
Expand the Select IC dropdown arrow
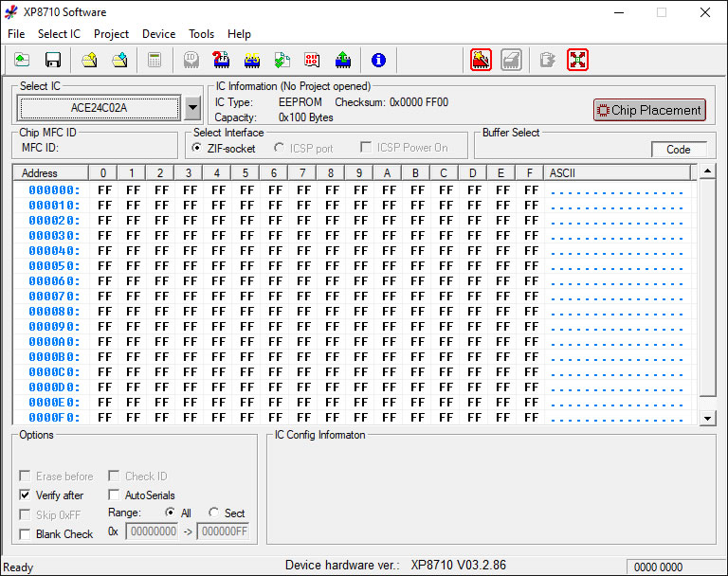click(x=192, y=108)
